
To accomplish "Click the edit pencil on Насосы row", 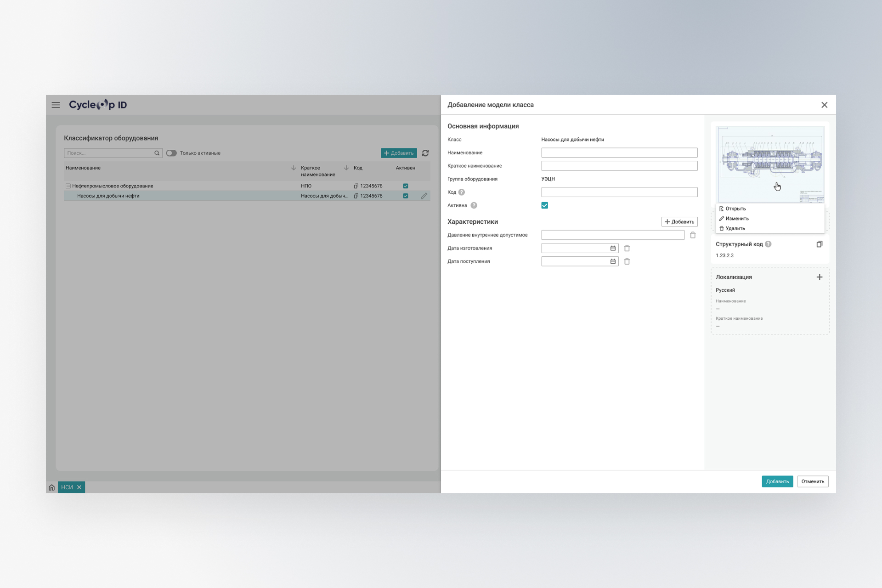I will (x=424, y=196).
